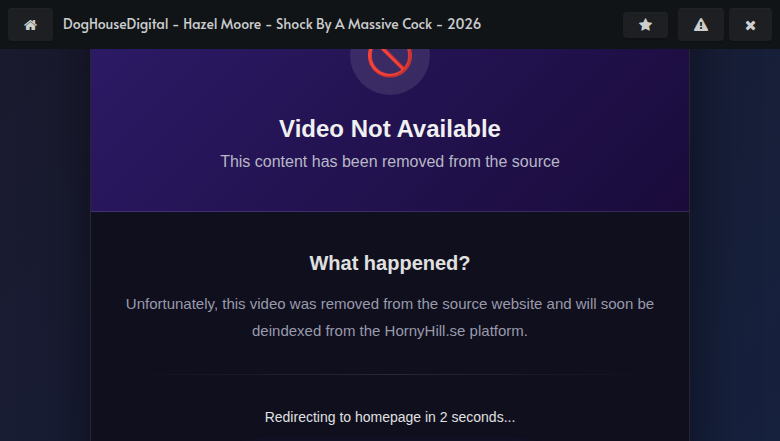Click the "Video Not Available" heading
Image resolution: width=780 pixels, height=441 pixels.
390,129
